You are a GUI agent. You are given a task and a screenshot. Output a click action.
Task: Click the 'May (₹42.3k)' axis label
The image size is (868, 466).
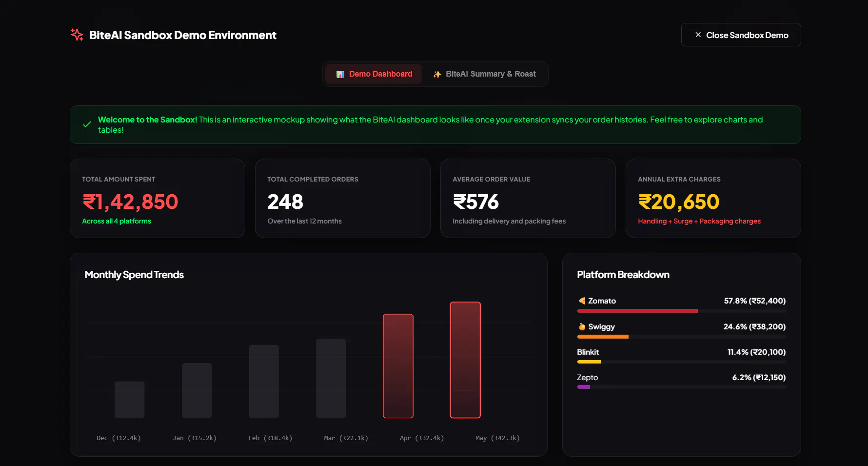tap(497, 438)
